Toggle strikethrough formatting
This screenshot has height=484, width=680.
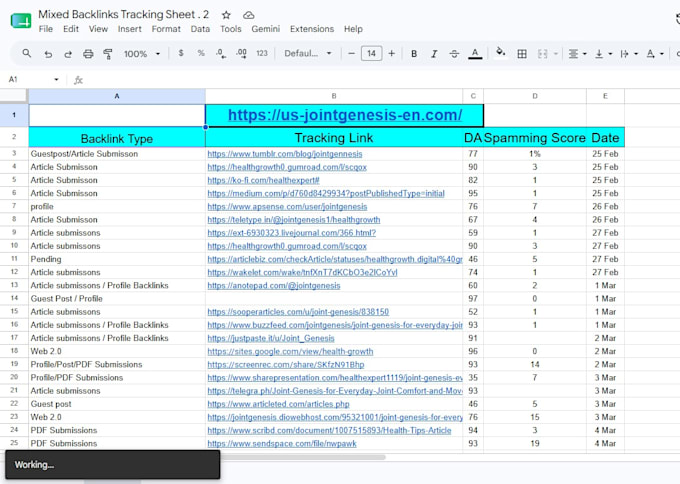point(454,54)
